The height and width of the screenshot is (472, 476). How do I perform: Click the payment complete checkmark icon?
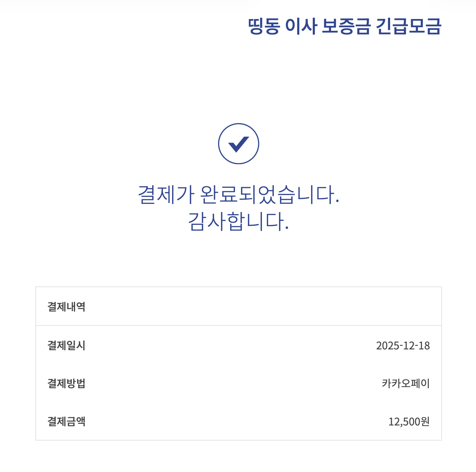click(x=239, y=144)
